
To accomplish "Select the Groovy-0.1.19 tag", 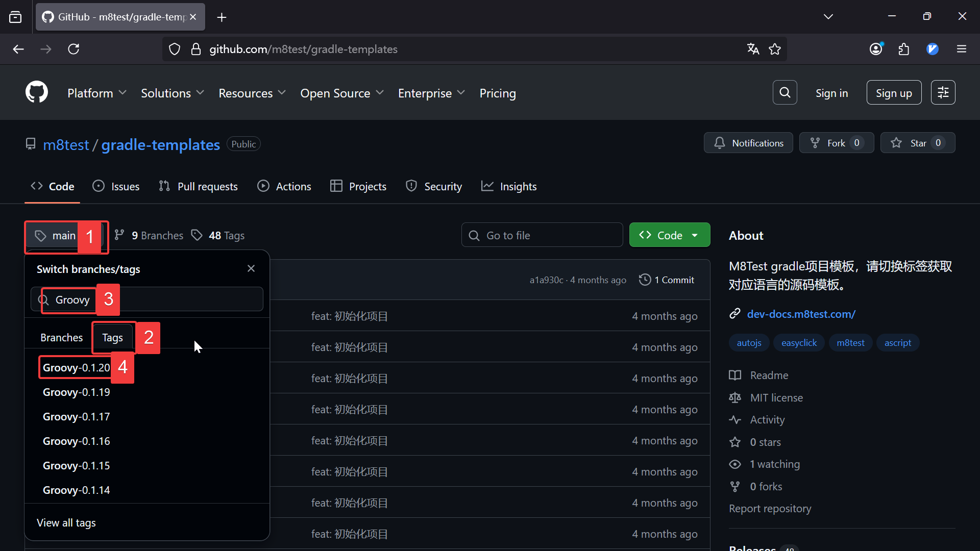I will [77, 392].
